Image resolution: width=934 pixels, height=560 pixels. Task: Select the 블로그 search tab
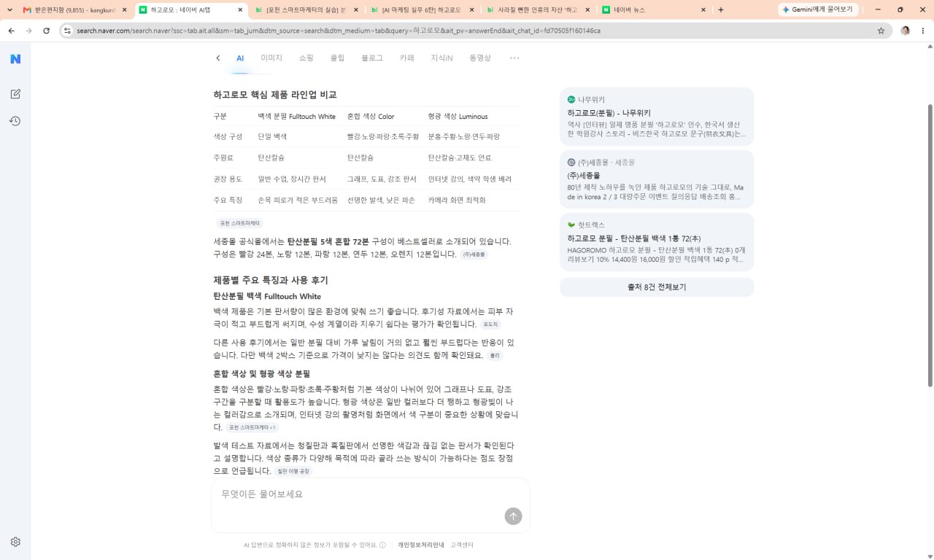tap(372, 58)
